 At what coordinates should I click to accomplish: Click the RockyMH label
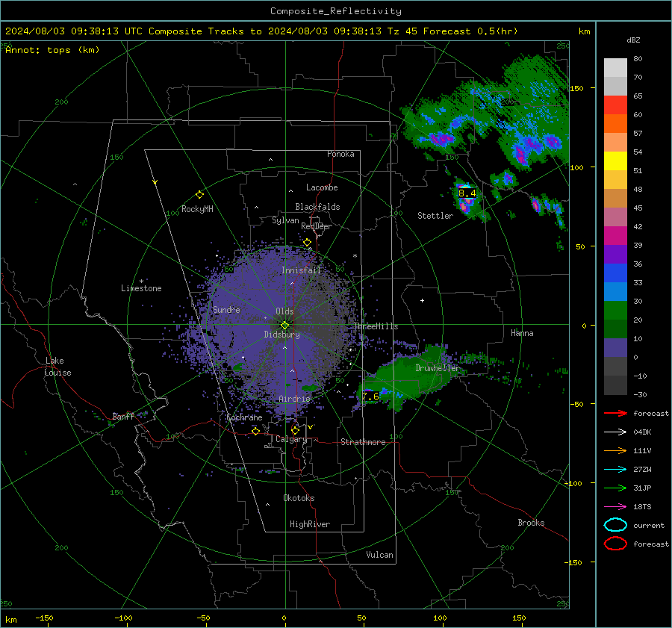[x=197, y=209]
